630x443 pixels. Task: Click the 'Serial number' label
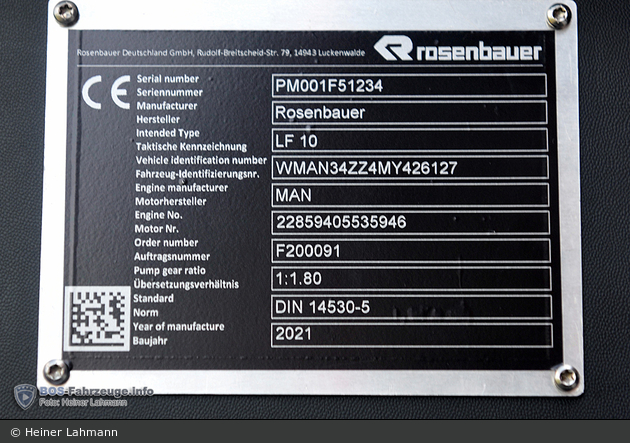[168, 79]
